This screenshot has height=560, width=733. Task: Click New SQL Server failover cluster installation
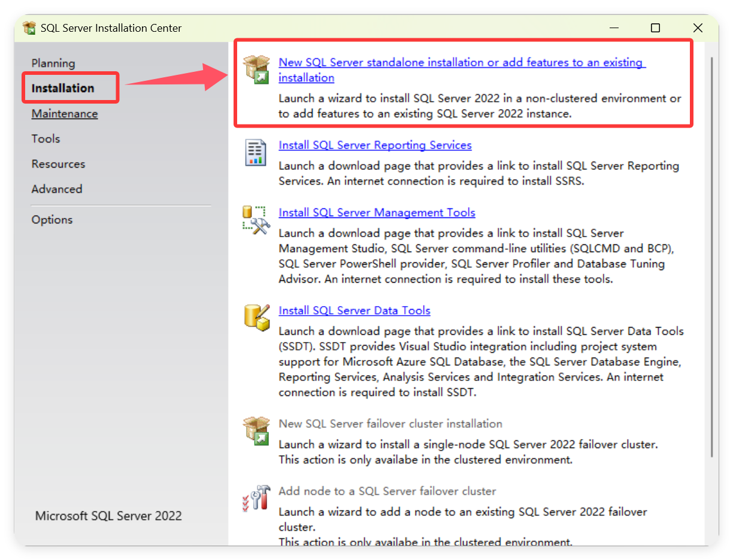coord(390,423)
